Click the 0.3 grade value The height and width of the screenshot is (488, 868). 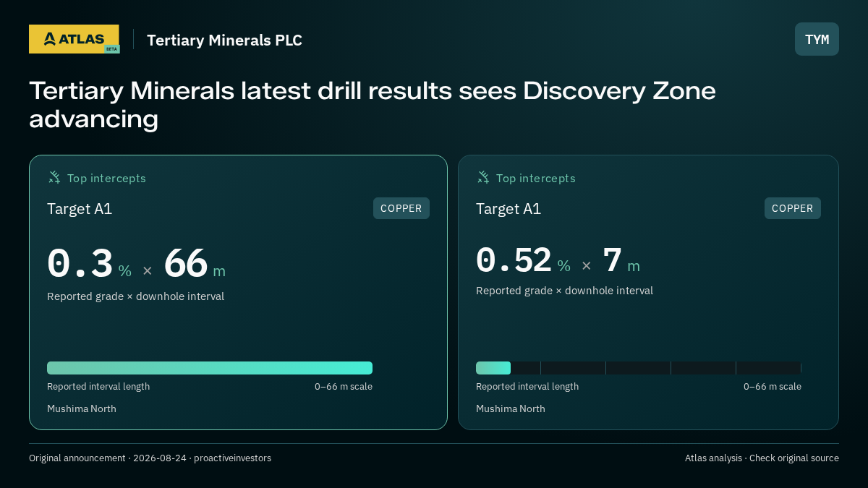pyautogui.click(x=80, y=264)
